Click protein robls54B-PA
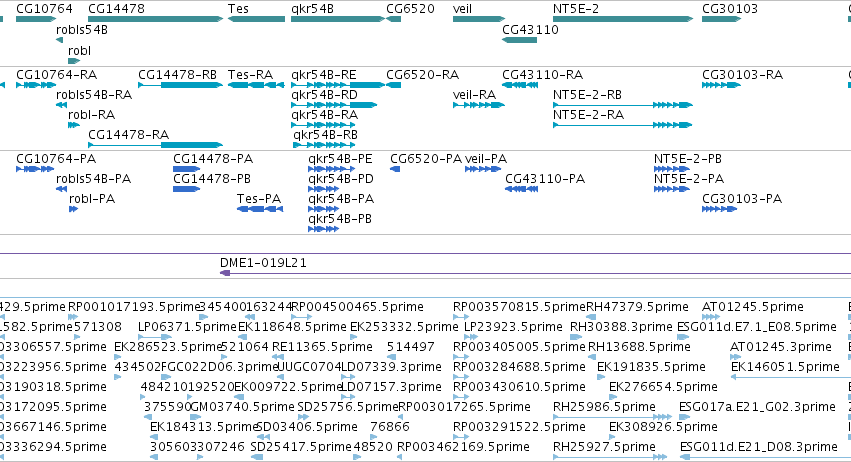This screenshot has height=462, width=851. click(93, 179)
